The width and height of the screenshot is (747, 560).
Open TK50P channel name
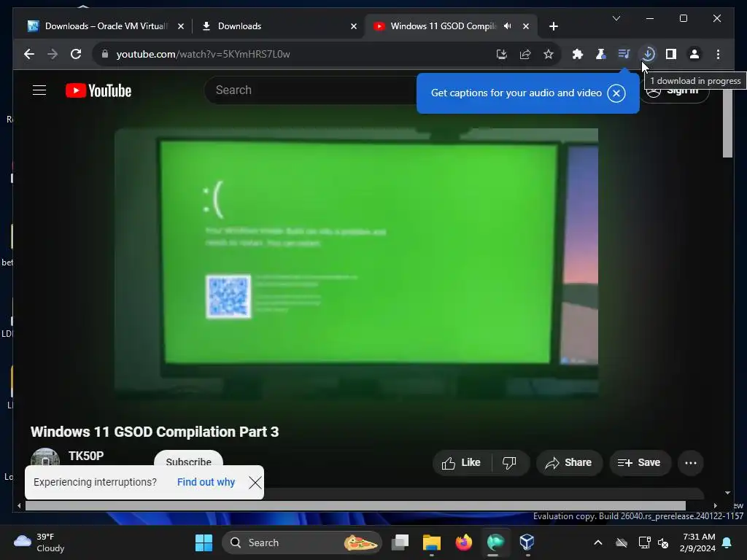coord(86,456)
